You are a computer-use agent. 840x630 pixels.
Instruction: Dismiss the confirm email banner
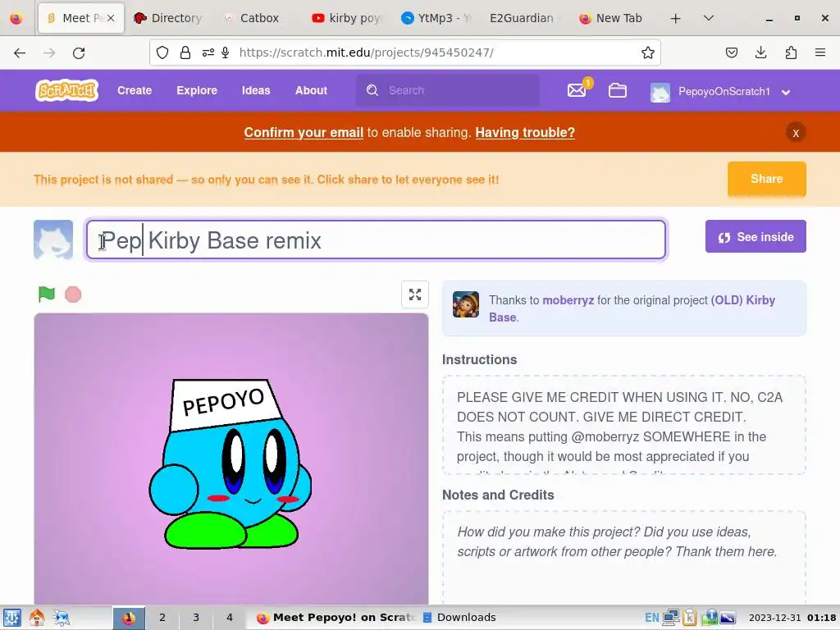pos(796,132)
